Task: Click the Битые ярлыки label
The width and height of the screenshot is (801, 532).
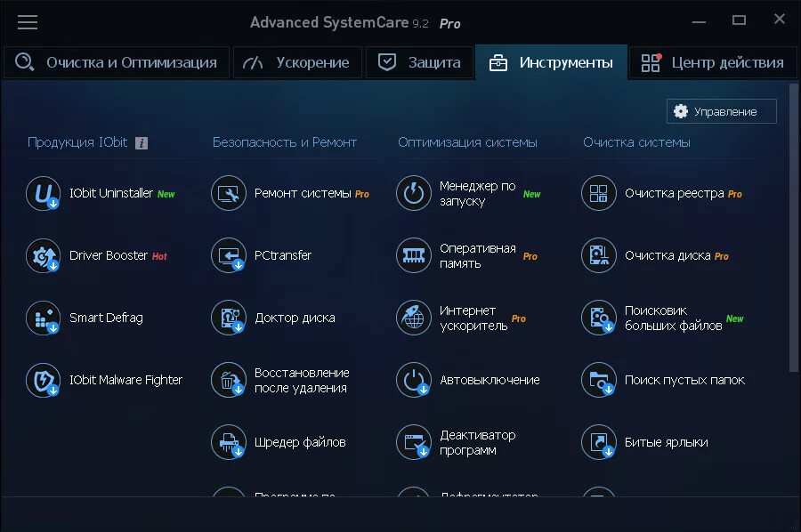Action: [666, 442]
